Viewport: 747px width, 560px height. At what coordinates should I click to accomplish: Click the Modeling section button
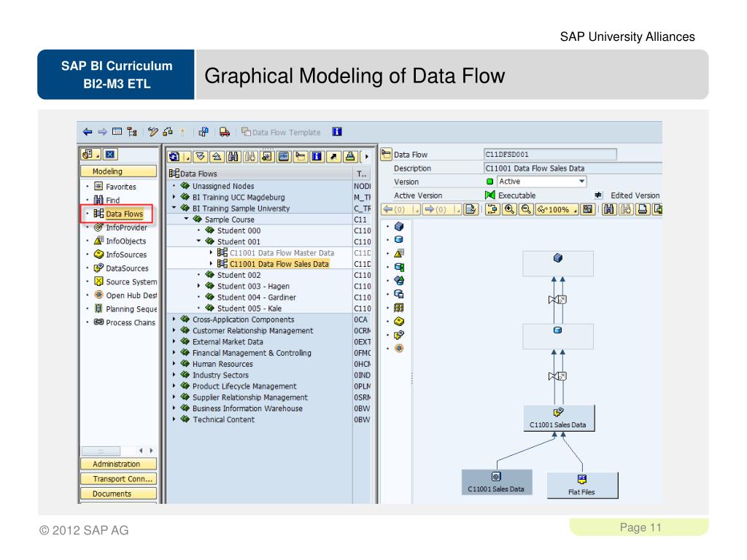(x=119, y=171)
